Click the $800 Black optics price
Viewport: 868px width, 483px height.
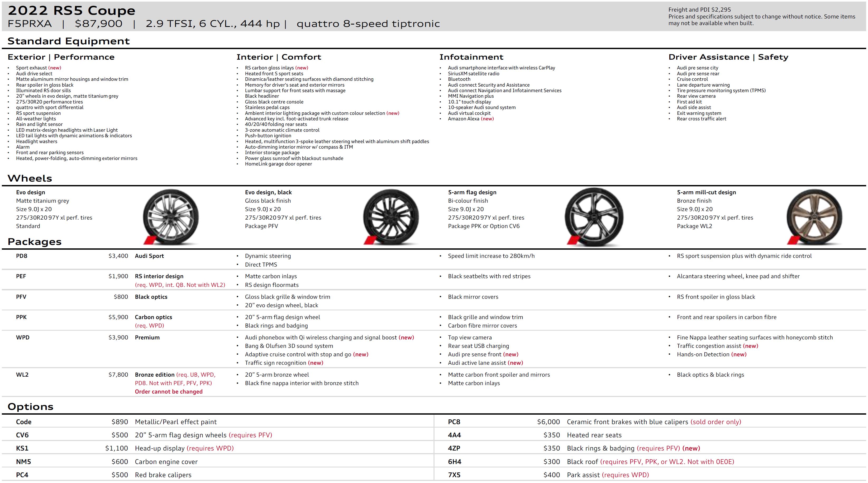121,297
